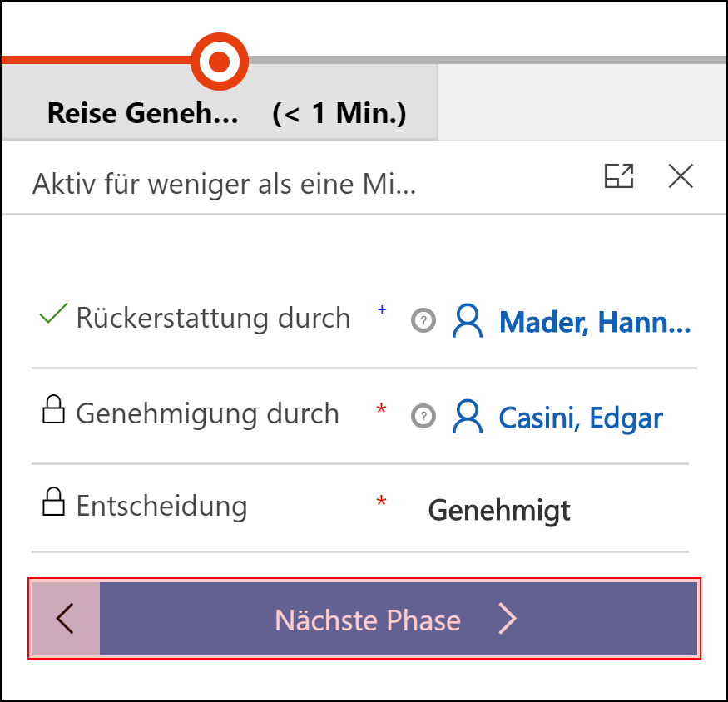728x702 pixels.
Task: Close the stage flyout with X
Action: click(x=681, y=176)
